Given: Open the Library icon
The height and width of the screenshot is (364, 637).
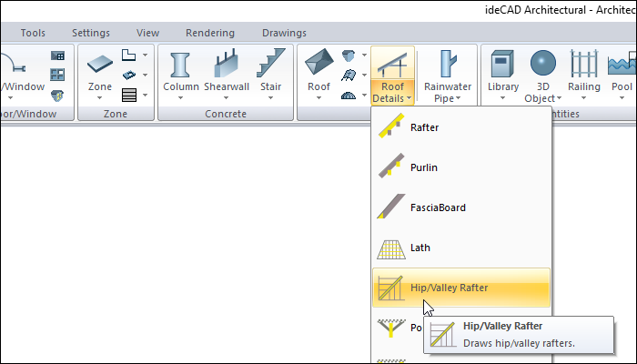Looking at the screenshot, I should coord(503,66).
